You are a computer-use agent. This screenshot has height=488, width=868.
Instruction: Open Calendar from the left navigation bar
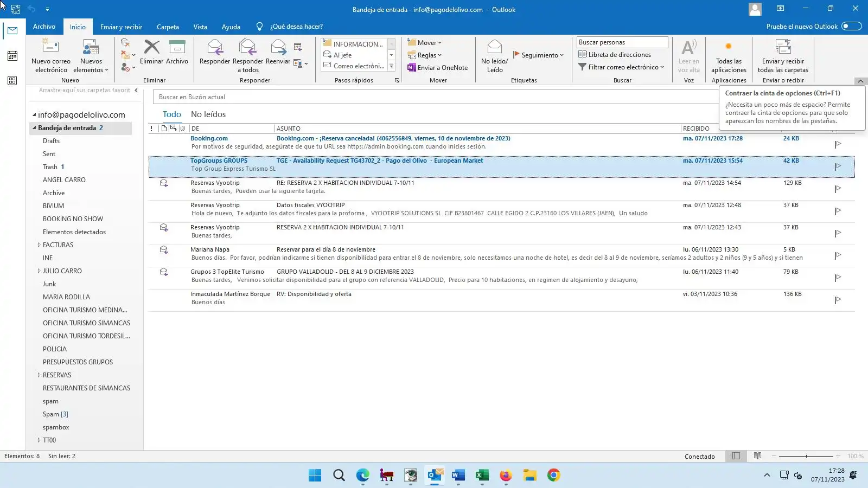(x=12, y=56)
